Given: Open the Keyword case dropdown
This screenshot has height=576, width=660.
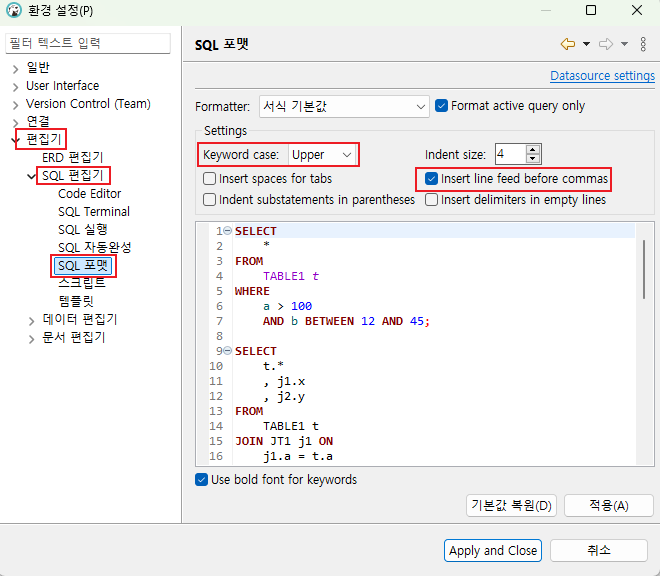Looking at the screenshot, I should pyautogui.click(x=323, y=155).
